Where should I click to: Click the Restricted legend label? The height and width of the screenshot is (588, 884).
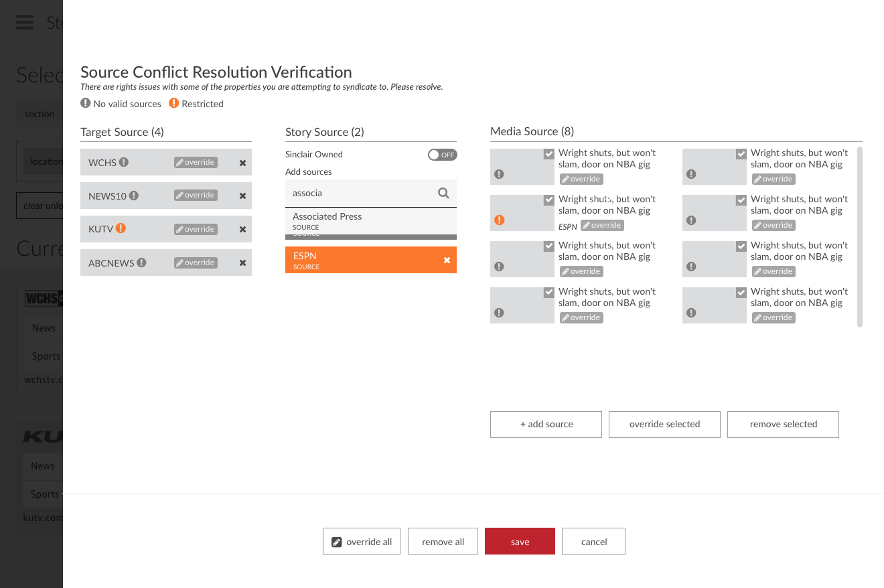(x=202, y=104)
